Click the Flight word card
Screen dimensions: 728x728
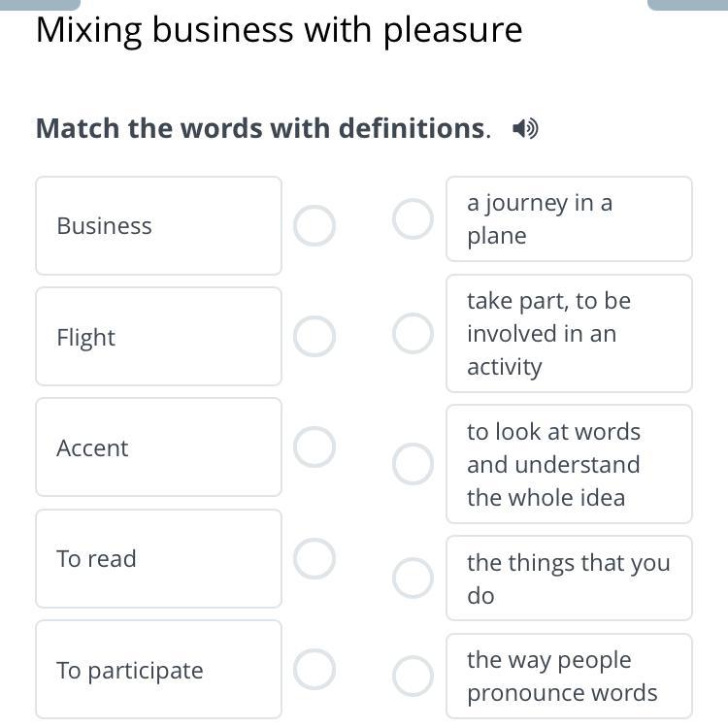tap(158, 337)
